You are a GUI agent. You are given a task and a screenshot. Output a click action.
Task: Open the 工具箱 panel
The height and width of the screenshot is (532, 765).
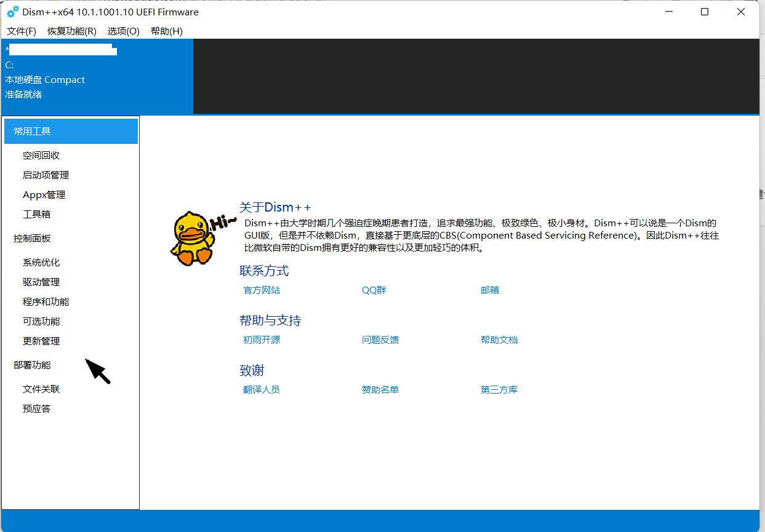[37, 214]
